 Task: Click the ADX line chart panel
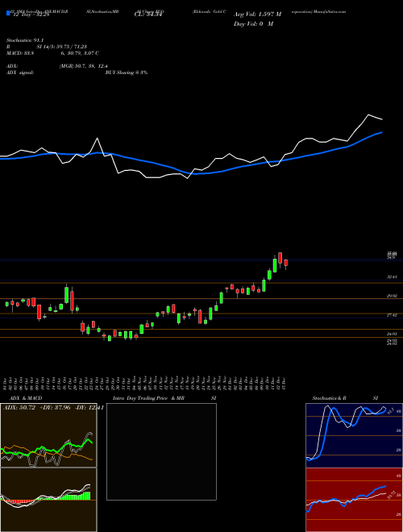click(x=48, y=435)
